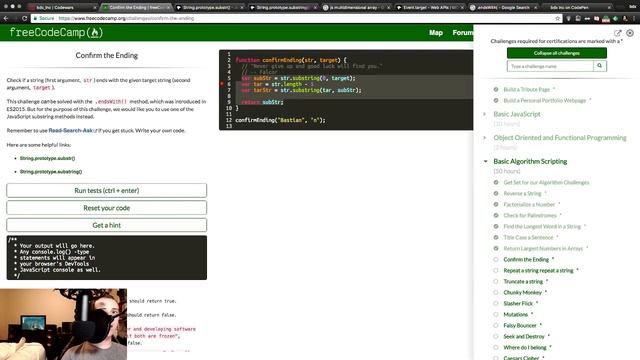Open Return Largest Numbers in Arrays challenge
The image size is (640, 360).
tap(543, 249)
